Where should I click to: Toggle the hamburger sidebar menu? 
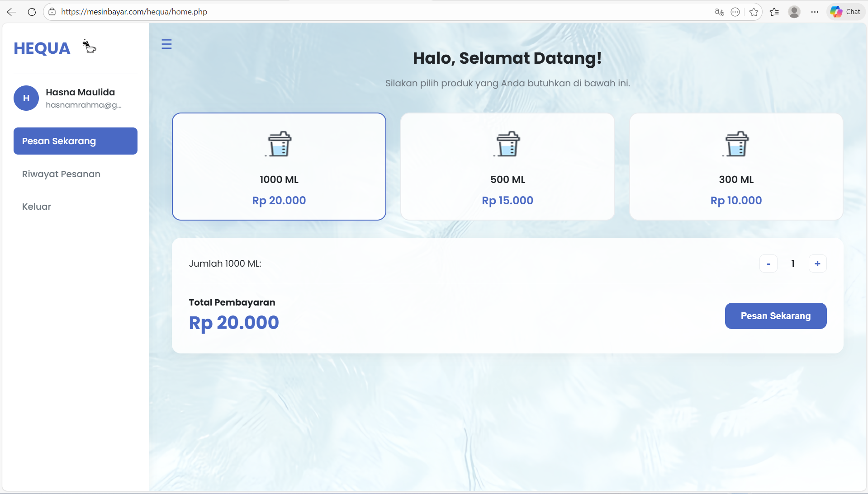166,44
